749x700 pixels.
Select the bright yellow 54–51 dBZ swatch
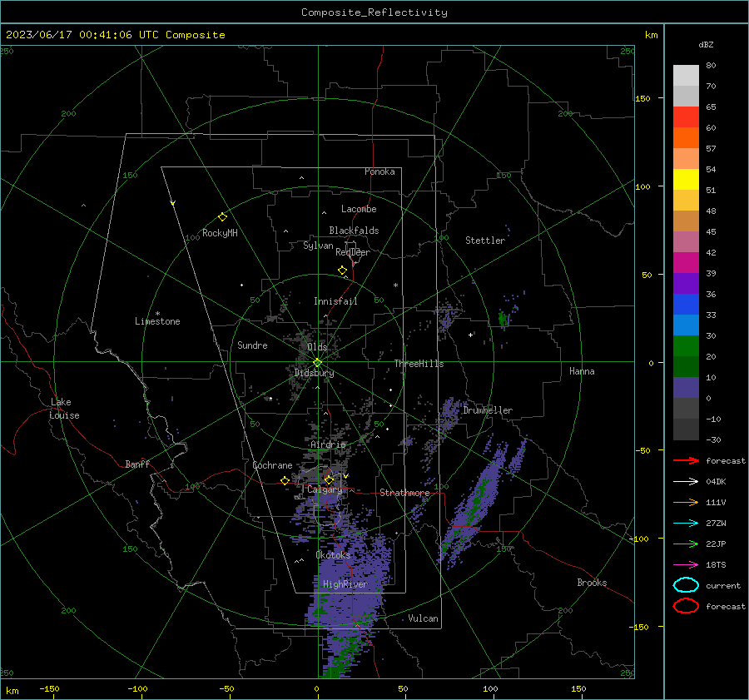click(686, 179)
